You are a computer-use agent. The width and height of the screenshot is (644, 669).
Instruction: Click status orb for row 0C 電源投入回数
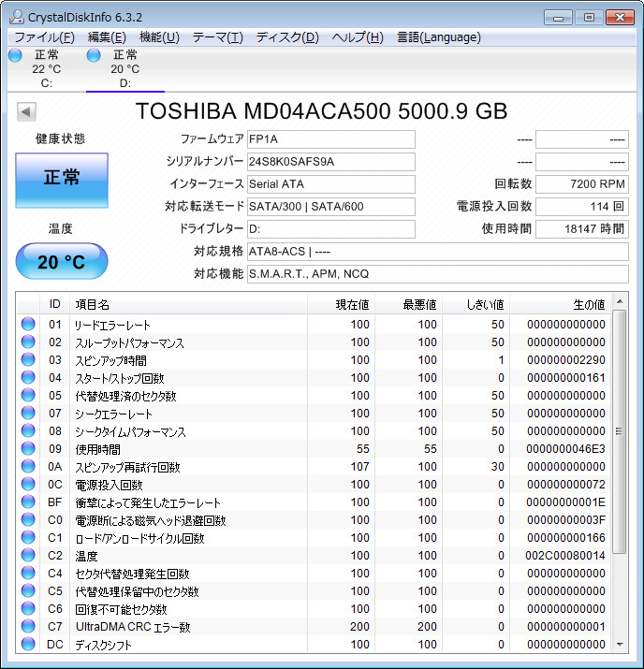pos(28,484)
